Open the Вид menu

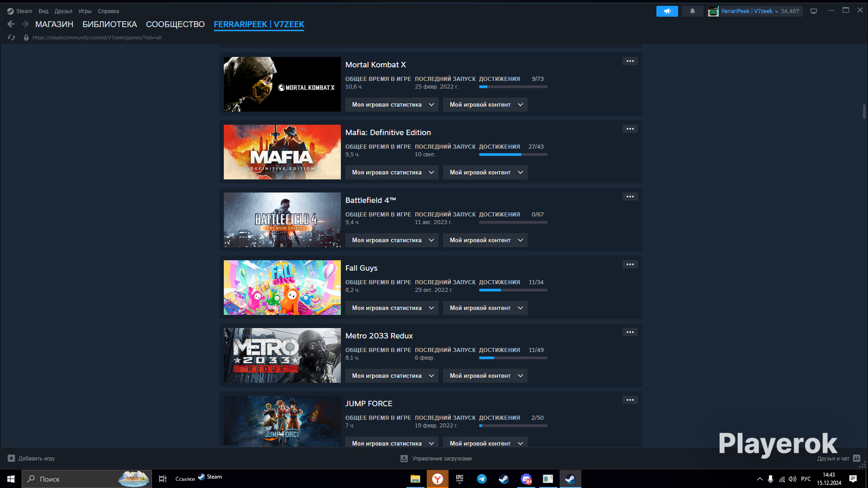pyautogui.click(x=43, y=11)
